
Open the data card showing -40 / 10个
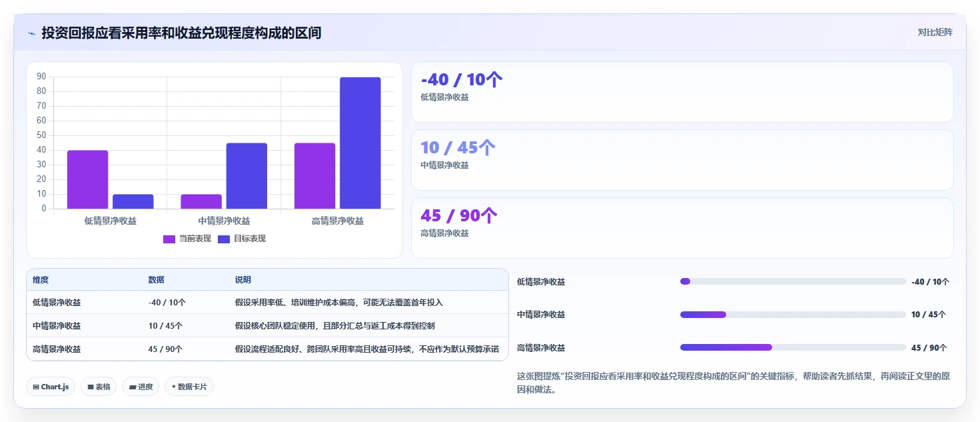click(x=682, y=92)
